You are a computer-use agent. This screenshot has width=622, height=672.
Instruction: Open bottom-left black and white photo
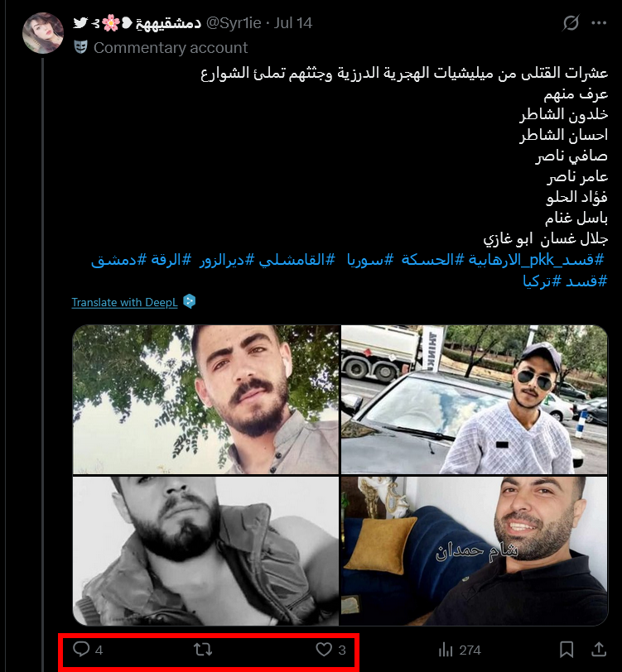click(x=206, y=550)
